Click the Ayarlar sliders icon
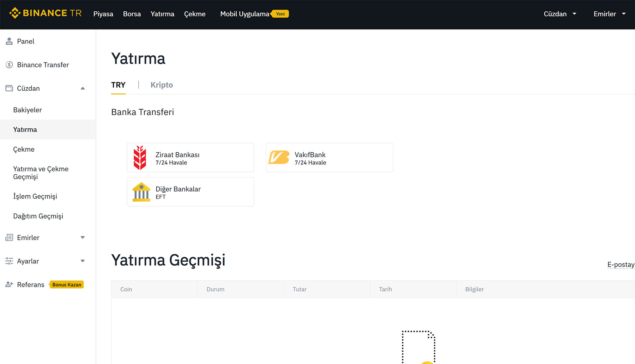 [9, 261]
